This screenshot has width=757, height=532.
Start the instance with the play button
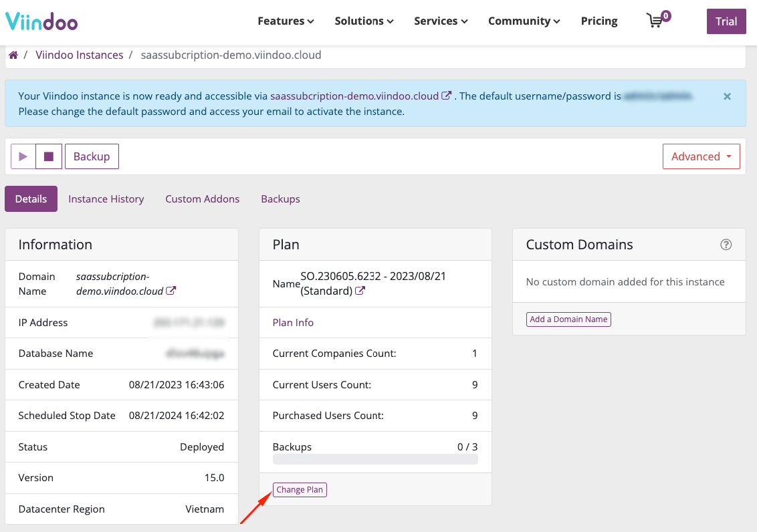[x=23, y=156]
